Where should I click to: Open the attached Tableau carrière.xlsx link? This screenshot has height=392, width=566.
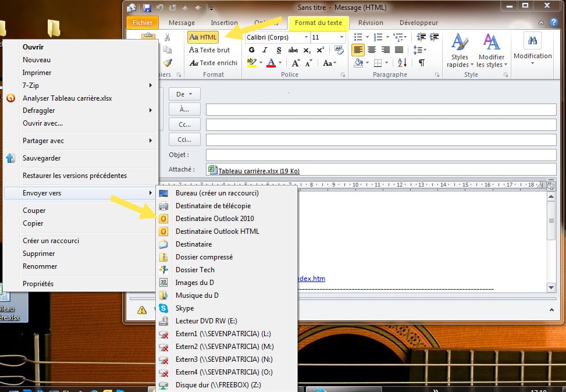coord(259,171)
